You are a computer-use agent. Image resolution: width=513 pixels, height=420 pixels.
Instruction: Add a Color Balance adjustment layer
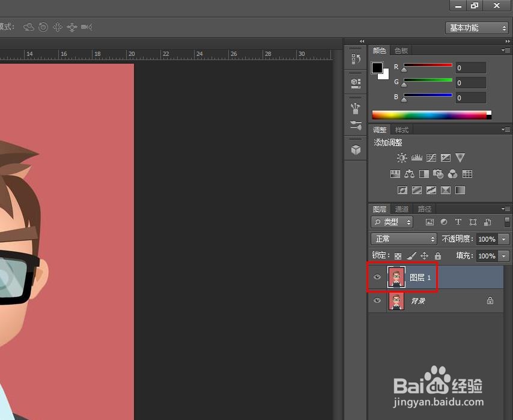409,174
